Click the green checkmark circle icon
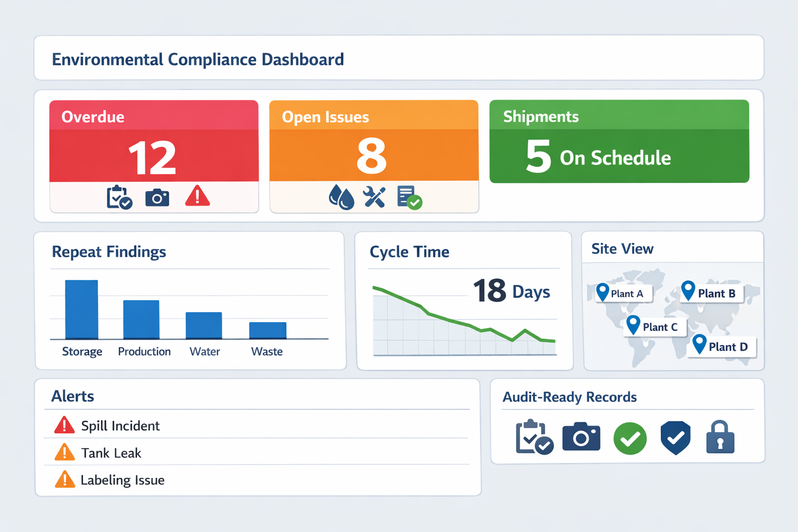Viewport: 798px width, 532px height. pyautogui.click(x=630, y=438)
